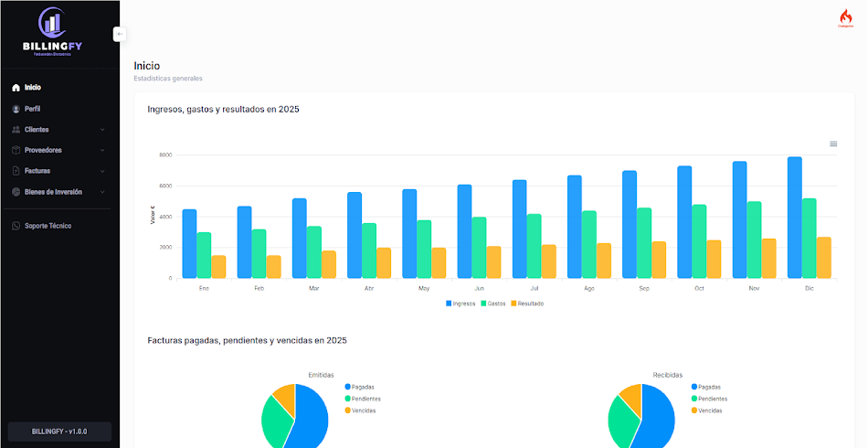Click the Facturas document icon
Screen dimensions: 868x448
coord(16,171)
